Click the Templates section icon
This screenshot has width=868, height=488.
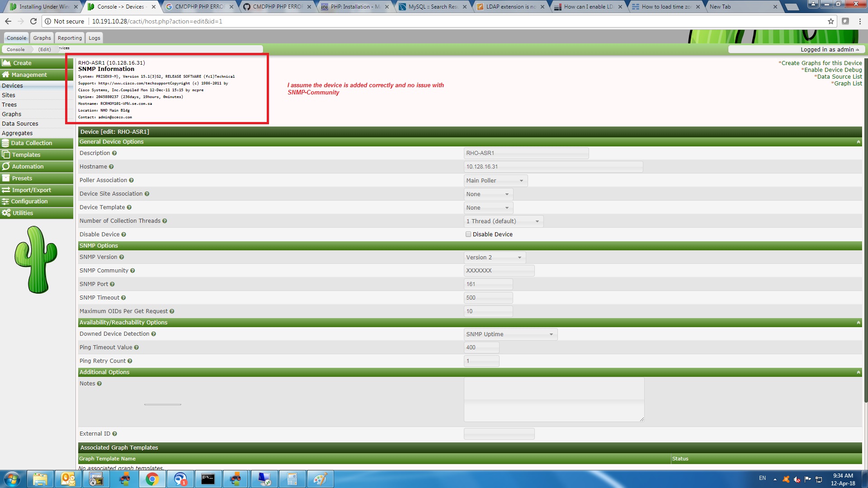click(6, 155)
